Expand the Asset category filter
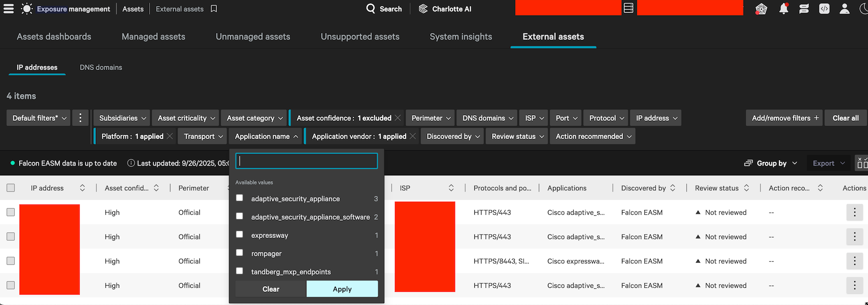 pos(254,118)
